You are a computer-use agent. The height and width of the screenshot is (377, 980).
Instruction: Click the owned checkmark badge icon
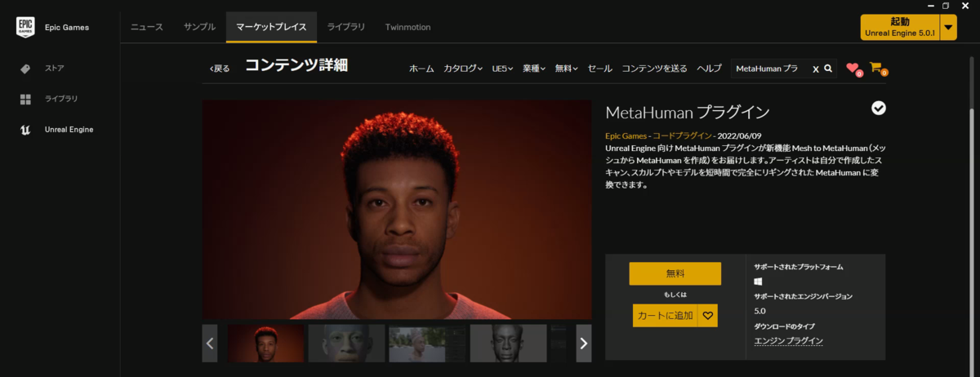pyautogui.click(x=879, y=108)
